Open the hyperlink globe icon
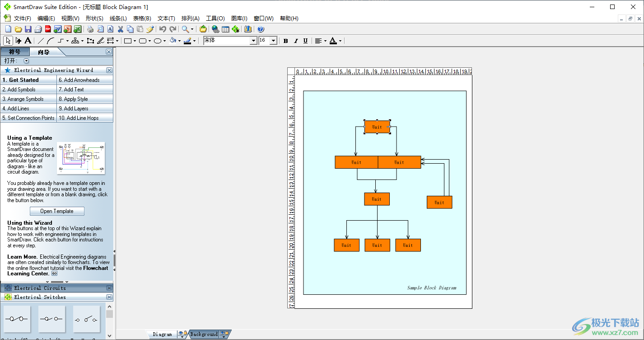 pos(215,29)
